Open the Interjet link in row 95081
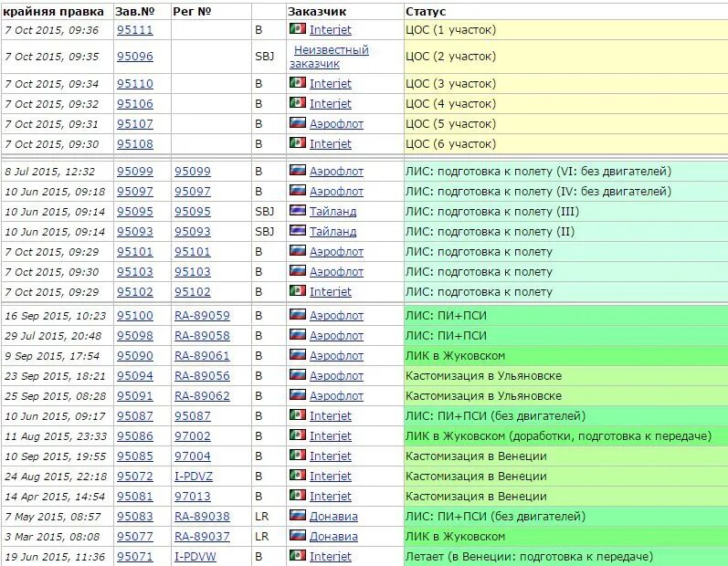728x566 pixels. click(330, 497)
